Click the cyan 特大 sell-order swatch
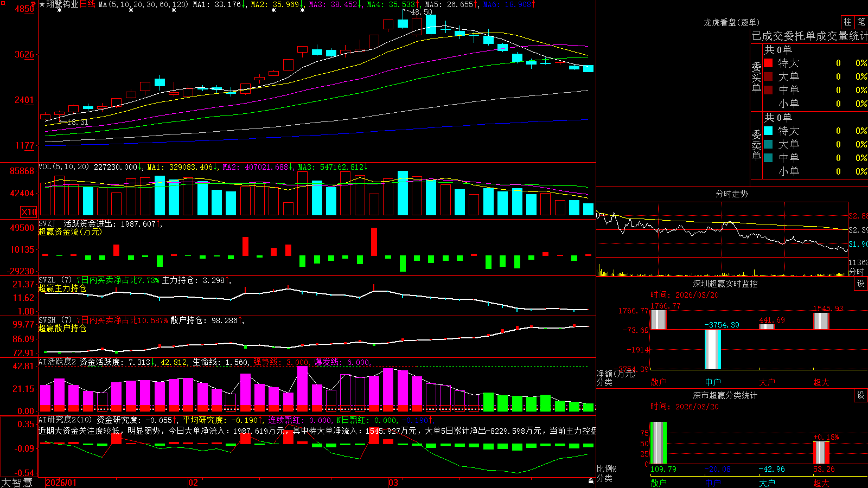Viewport: 868px width, 488px height. pos(768,131)
